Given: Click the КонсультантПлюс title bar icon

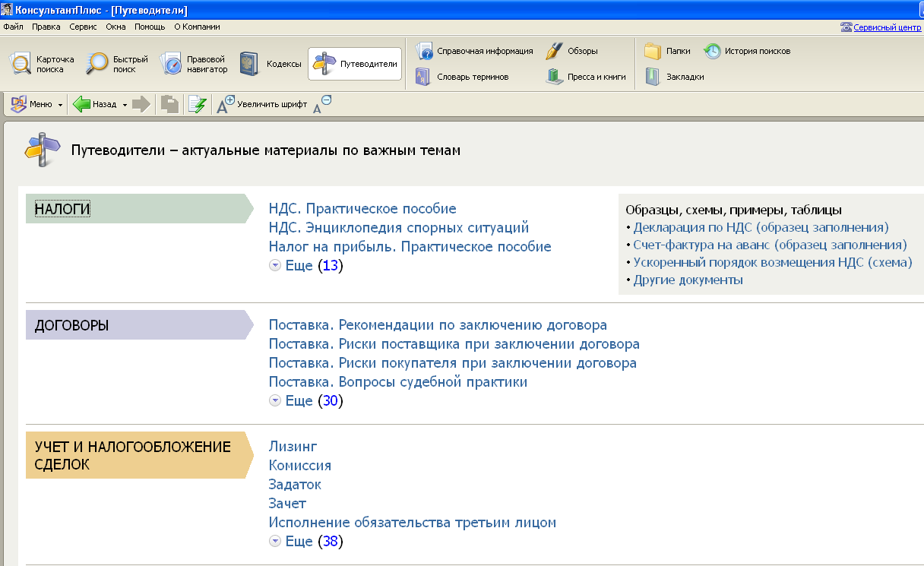Looking at the screenshot, I should (x=7, y=10).
